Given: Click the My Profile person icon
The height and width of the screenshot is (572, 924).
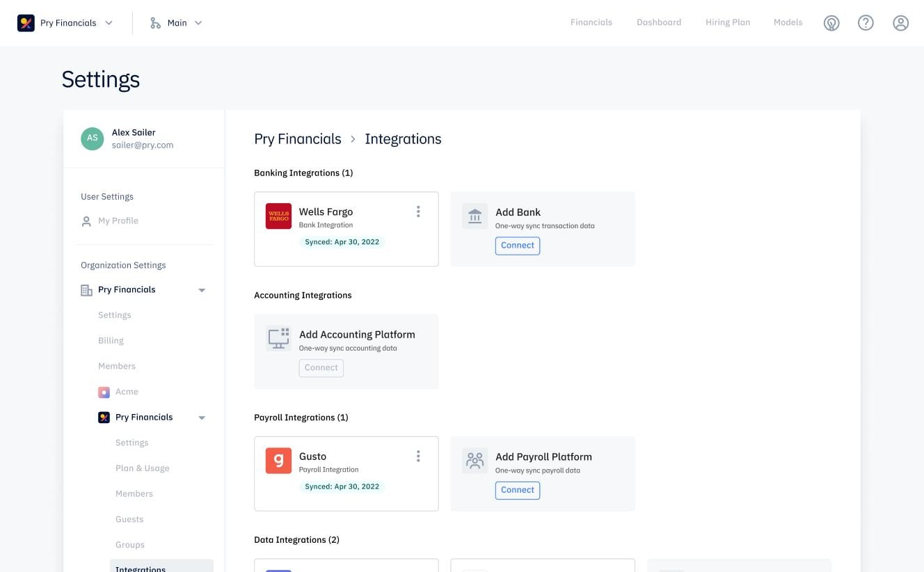Looking at the screenshot, I should click(86, 221).
